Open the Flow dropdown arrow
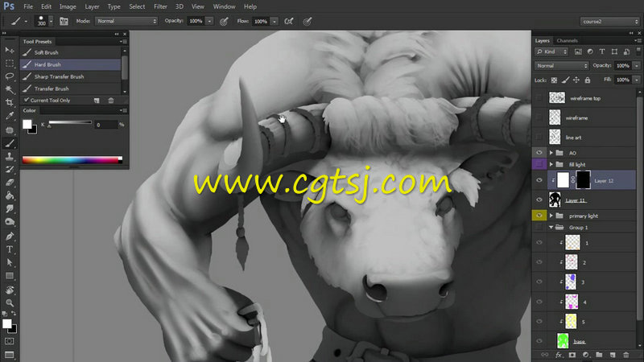 pos(274,22)
